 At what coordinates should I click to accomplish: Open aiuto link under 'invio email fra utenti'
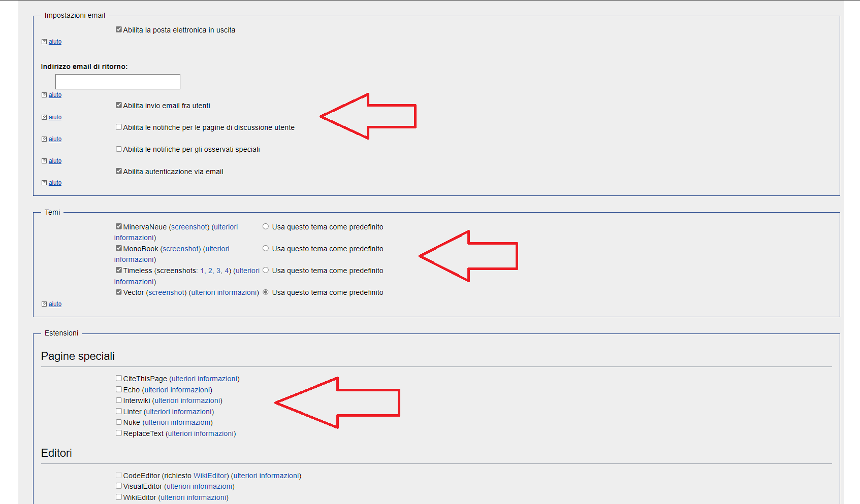pos(55,117)
